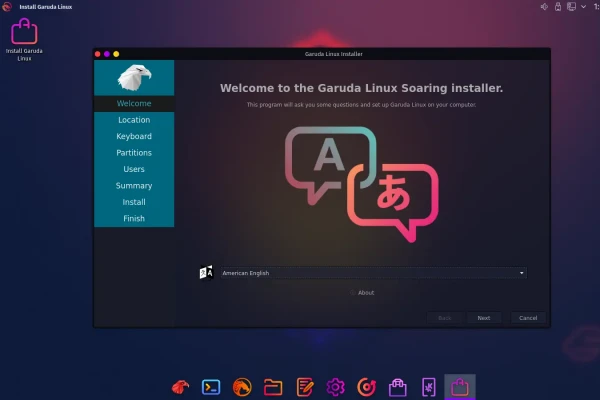Image resolution: width=600 pixels, height=400 pixels.
Task: Click the About button
Action: point(362,292)
